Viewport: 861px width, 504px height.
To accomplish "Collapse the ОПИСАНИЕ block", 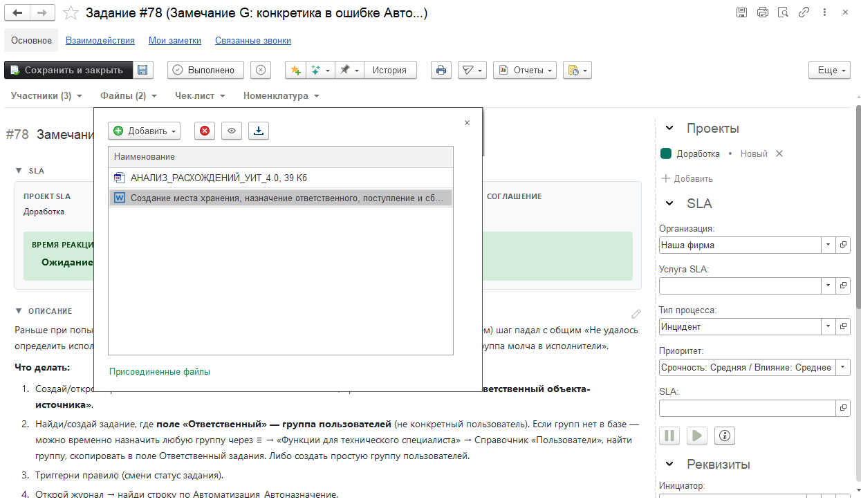I will pos(19,311).
